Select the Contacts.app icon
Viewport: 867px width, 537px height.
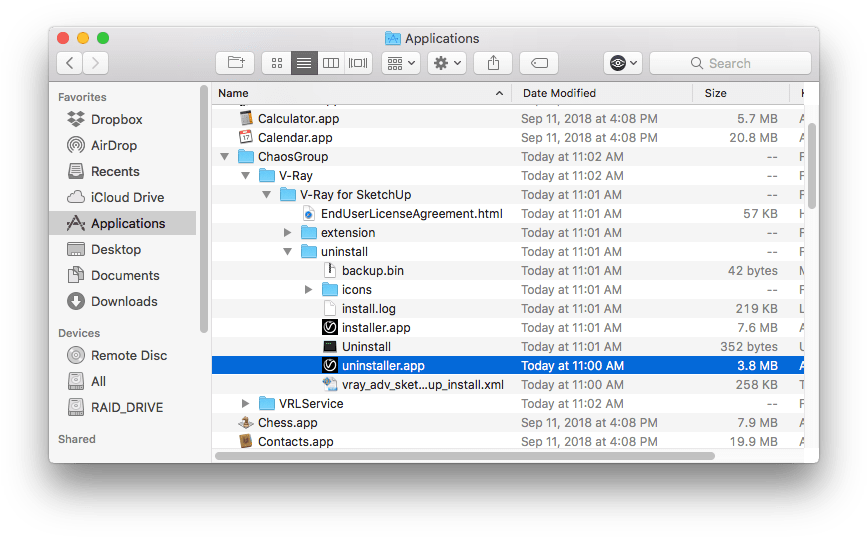(246, 441)
